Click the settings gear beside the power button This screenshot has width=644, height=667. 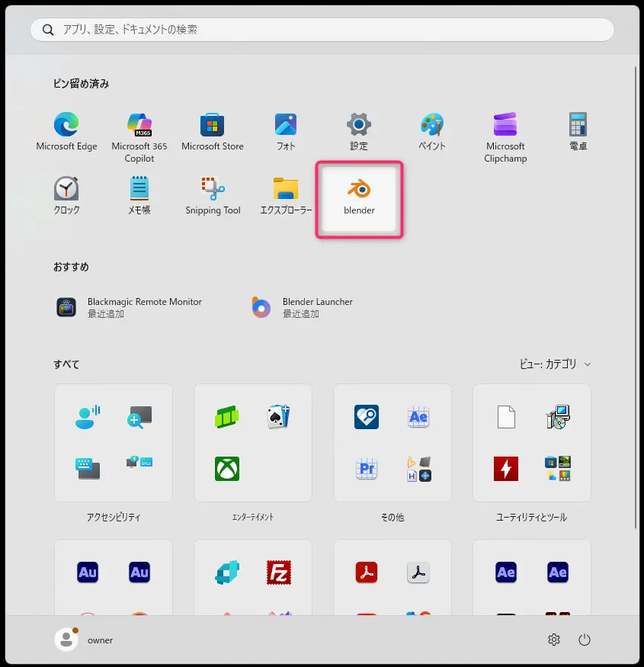554,640
